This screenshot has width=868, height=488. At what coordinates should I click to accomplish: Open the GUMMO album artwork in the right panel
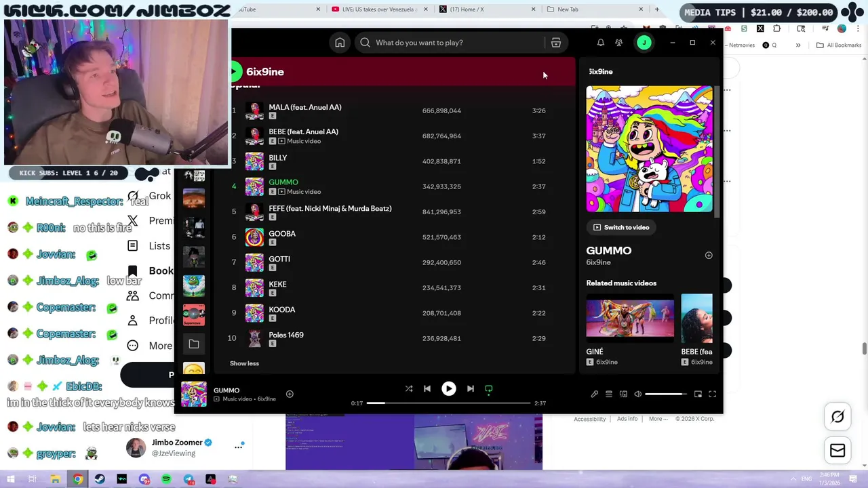coord(650,149)
